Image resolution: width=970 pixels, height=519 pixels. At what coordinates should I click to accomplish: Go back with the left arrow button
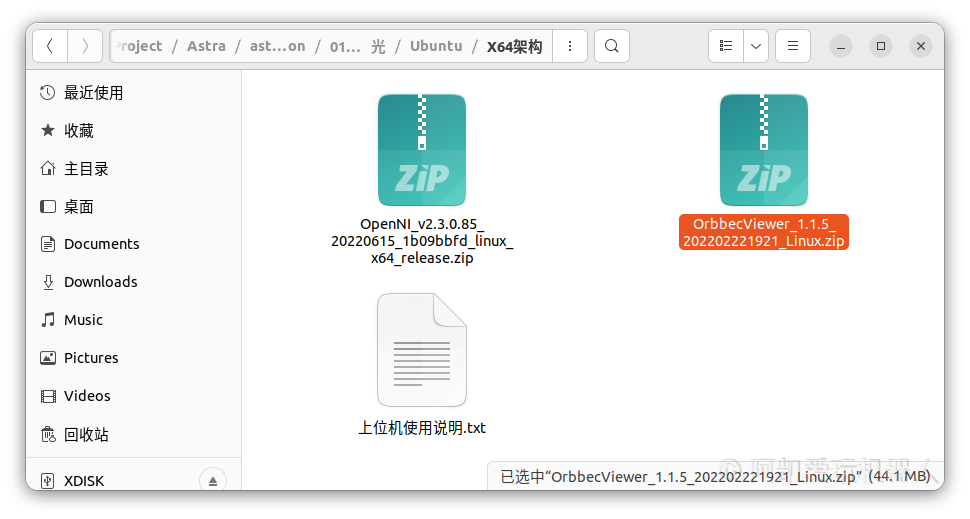(50, 46)
